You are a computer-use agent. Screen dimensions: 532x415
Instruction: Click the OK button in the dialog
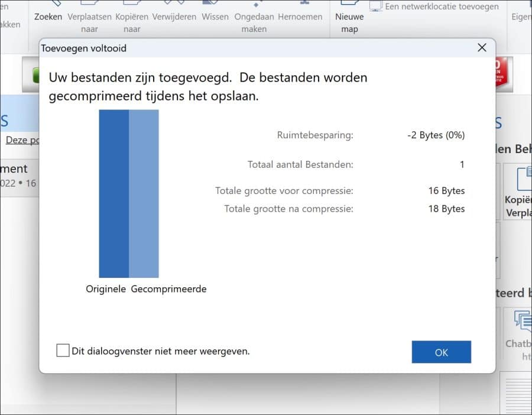click(441, 352)
